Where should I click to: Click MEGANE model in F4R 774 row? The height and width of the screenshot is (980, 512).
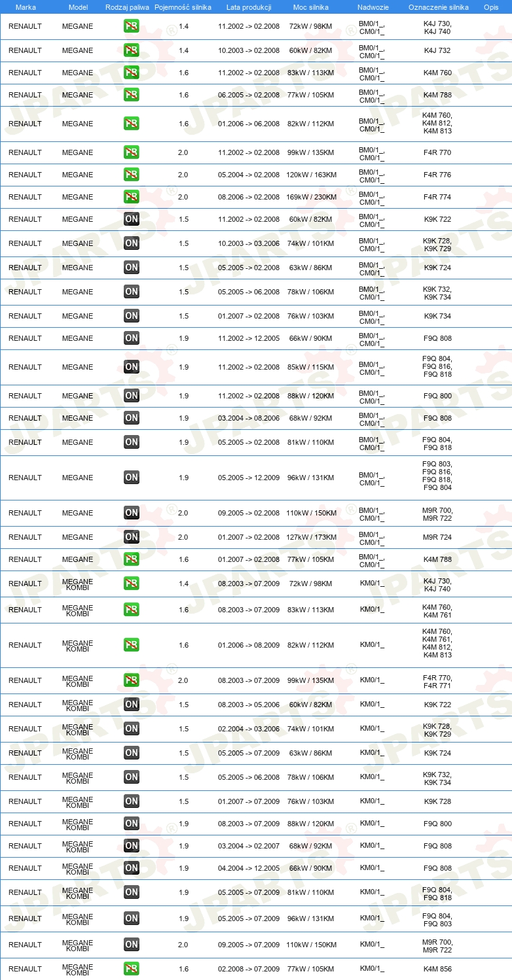[x=78, y=197]
